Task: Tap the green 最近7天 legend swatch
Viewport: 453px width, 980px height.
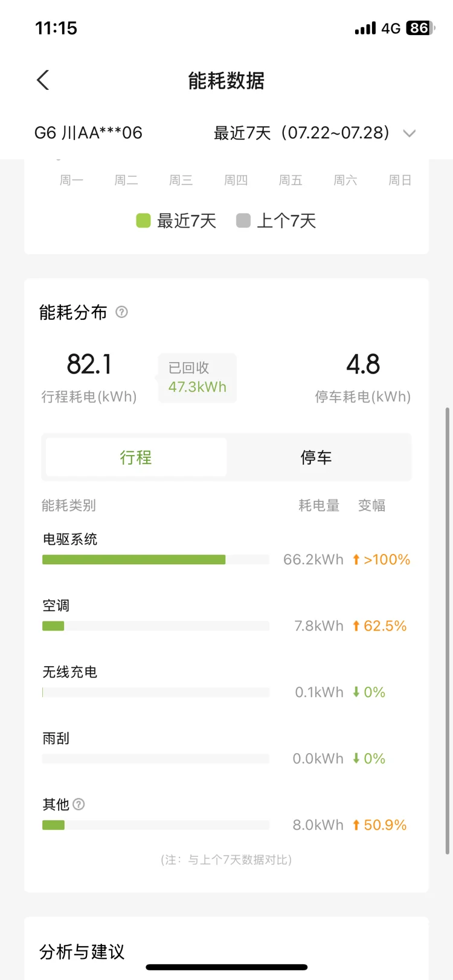Action: [143, 221]
